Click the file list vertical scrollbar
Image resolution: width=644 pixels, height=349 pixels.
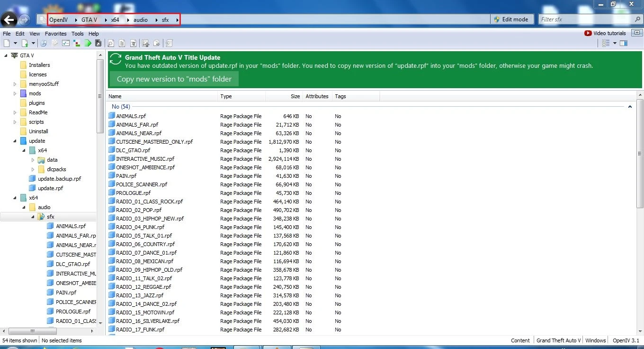[x=640, y=154]
